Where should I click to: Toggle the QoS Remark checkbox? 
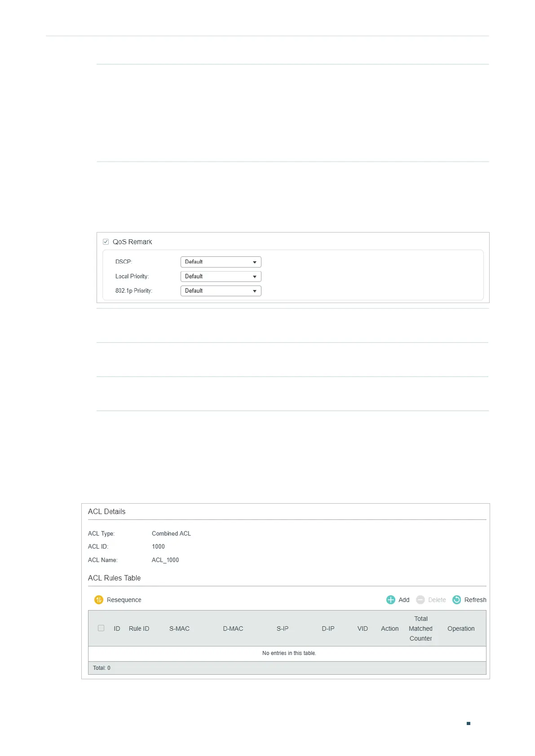[106, 242]
